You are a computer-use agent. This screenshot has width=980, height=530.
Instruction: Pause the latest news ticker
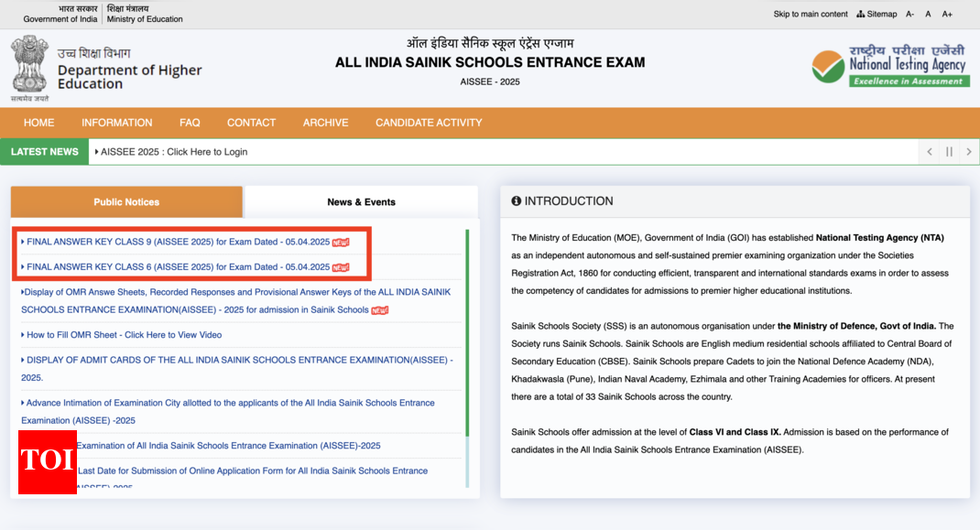949,152
